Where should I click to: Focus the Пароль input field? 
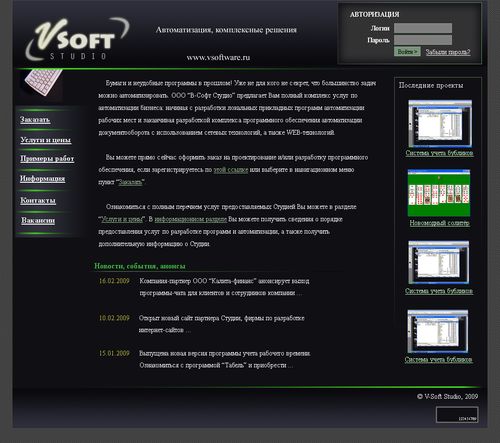point(423,40)
